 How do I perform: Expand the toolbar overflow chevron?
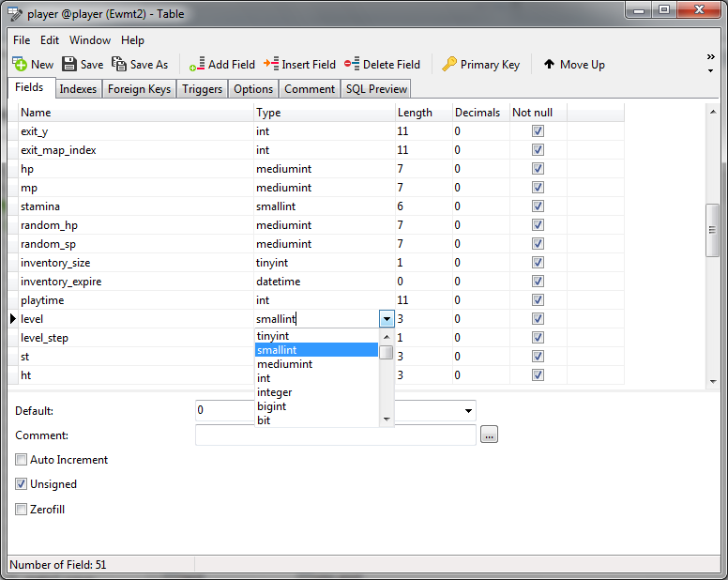pyautogui.click(x=711, y=56)
